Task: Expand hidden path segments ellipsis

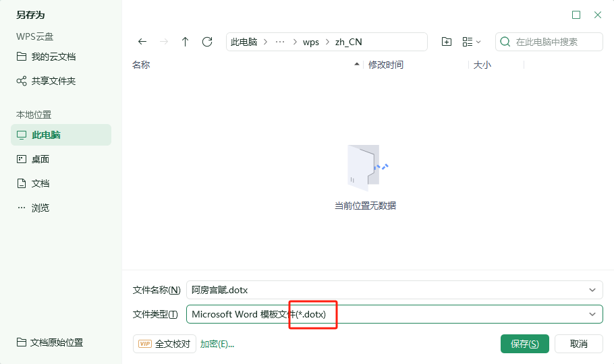Action: pos(279,42)
